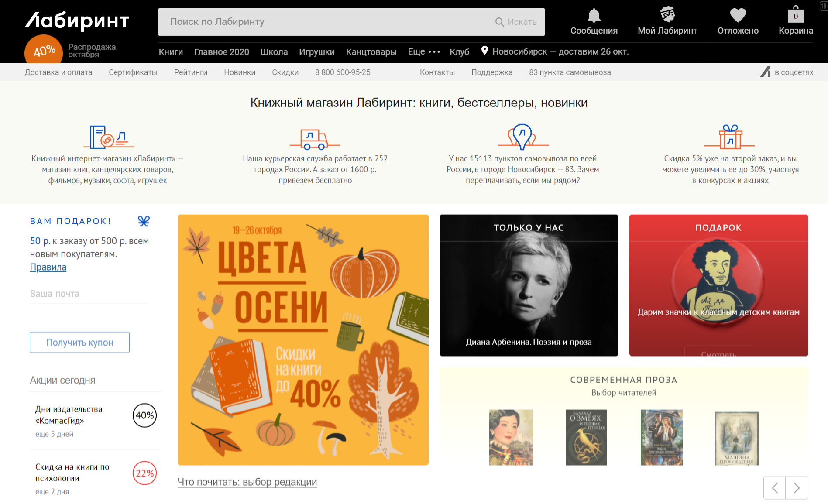Open Поддержка page
Viewport: 828px width, 504px height.
(x=492, y=72)
